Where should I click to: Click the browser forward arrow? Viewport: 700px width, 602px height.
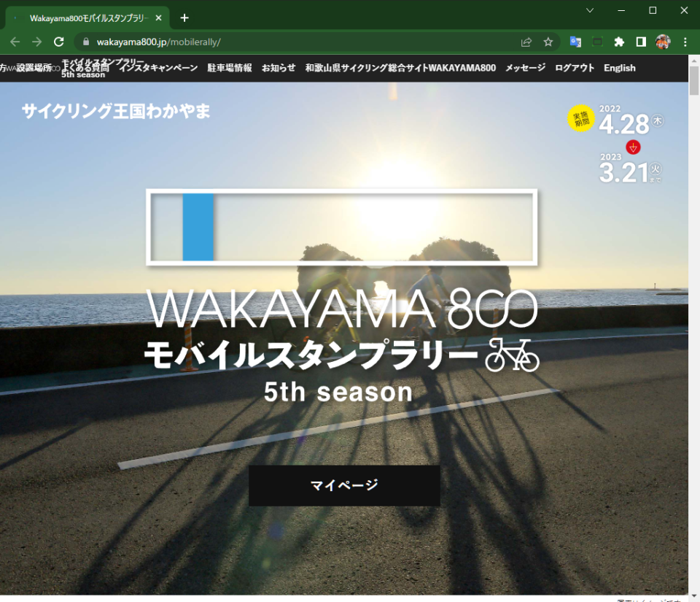click(x=36, y=42)
